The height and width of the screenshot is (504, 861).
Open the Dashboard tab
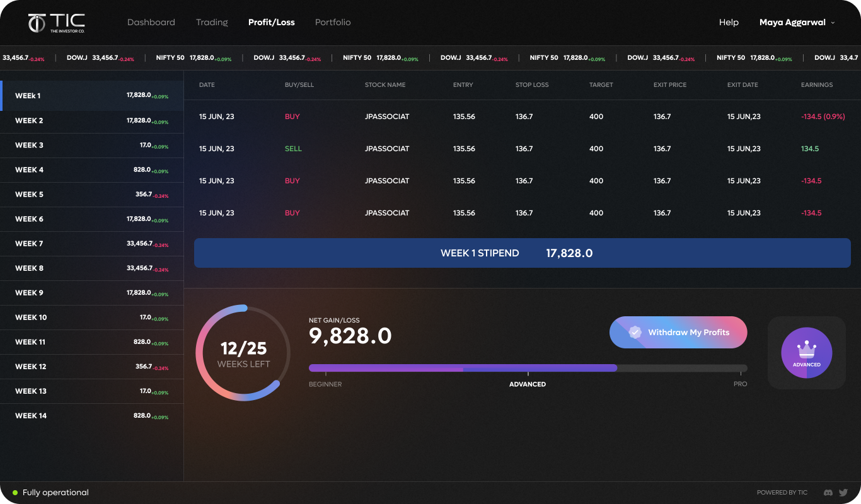tap(151, 22)
